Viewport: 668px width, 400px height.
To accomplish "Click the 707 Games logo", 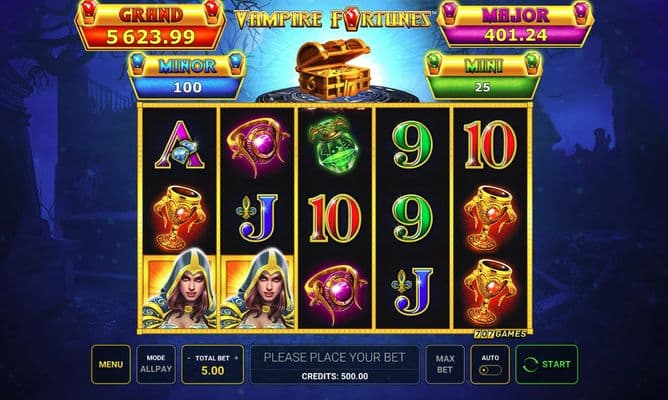I will (500, 334).
